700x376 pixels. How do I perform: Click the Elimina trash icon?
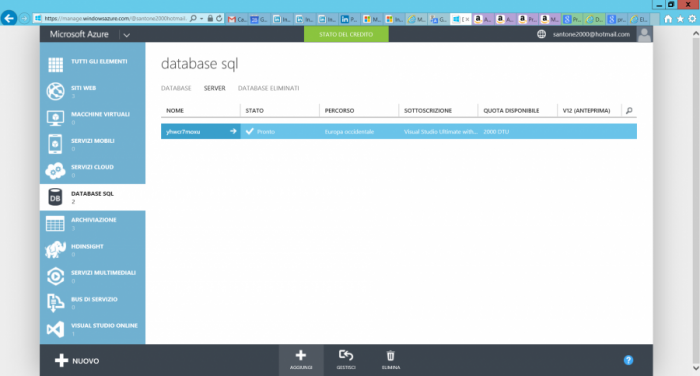click(x=391, y=356)
